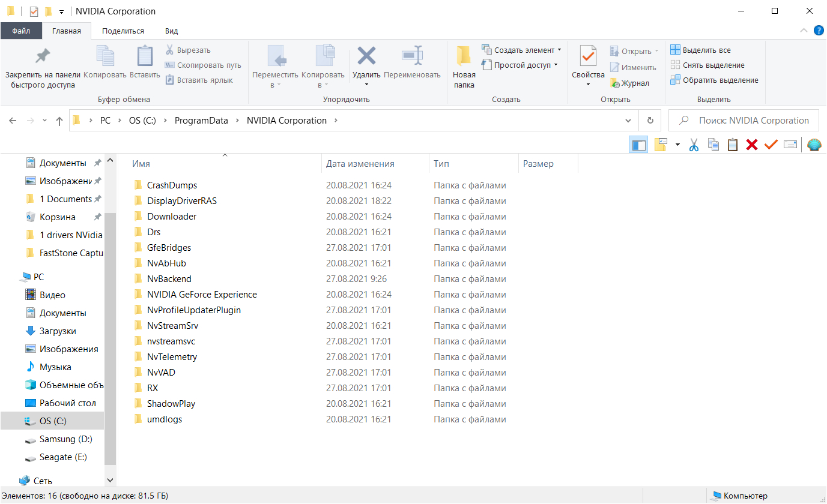Click Выделить все in the ribbon
827x504 pixels.
tap(701, 50)
